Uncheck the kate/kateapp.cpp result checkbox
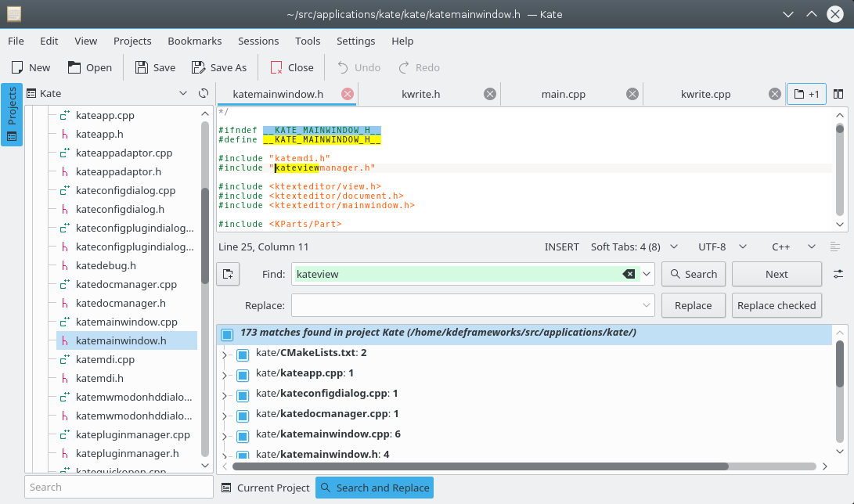Viewport: 854px width, 504px height. (242, 374)
